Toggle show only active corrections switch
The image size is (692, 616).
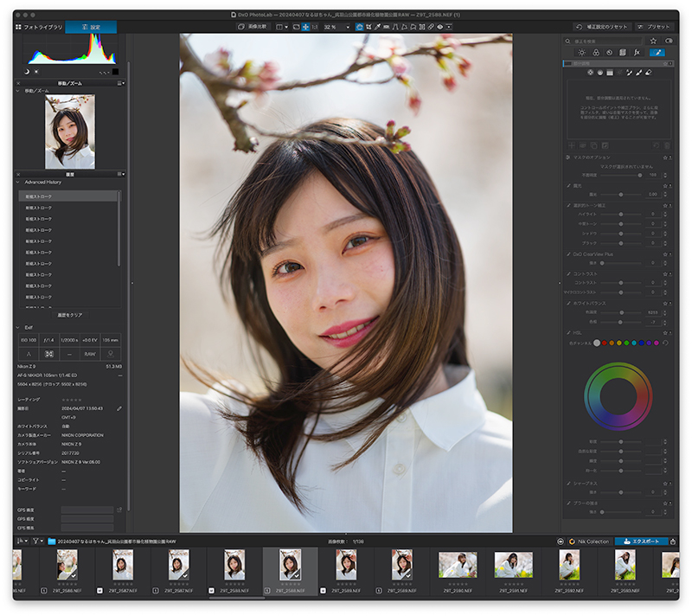pos(669,41)
